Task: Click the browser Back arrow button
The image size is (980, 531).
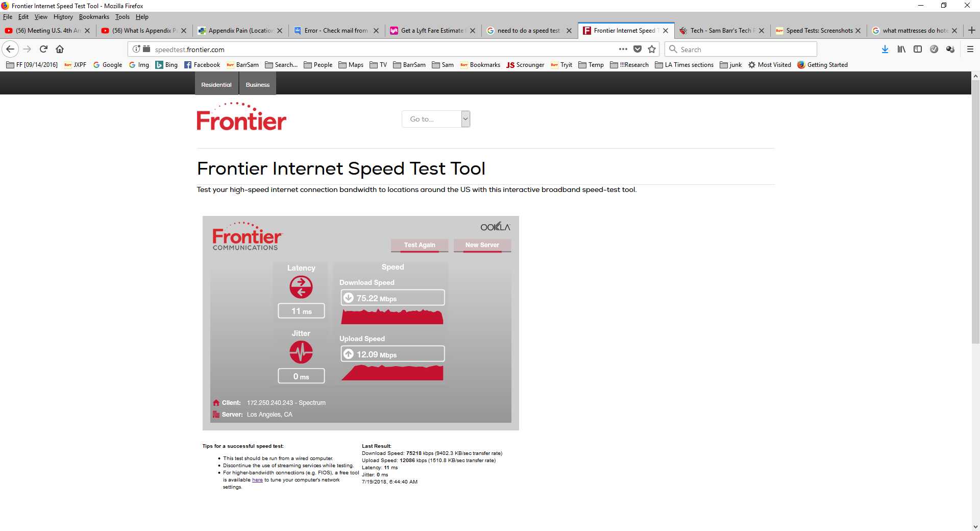Action: [x=10, y=49]
